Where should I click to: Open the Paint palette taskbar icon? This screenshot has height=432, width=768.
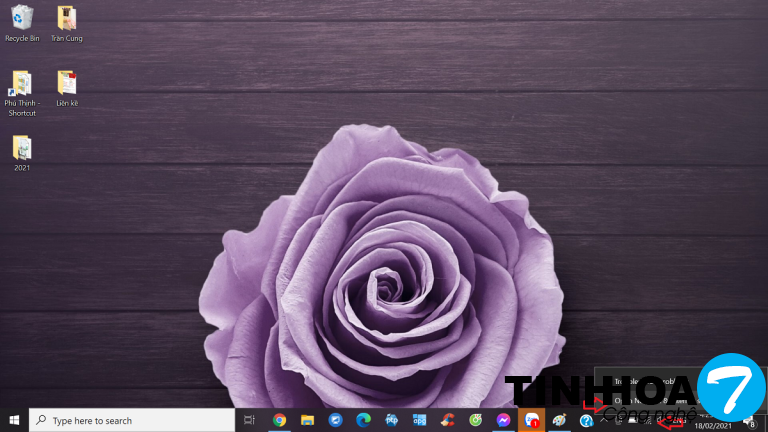560,420
